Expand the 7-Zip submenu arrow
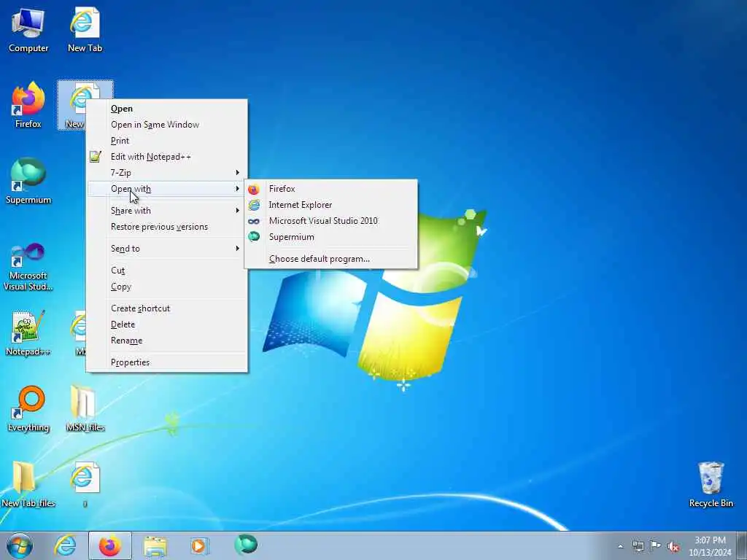The height and width of the screenshot is (560, 747). [x=237, y=173]
